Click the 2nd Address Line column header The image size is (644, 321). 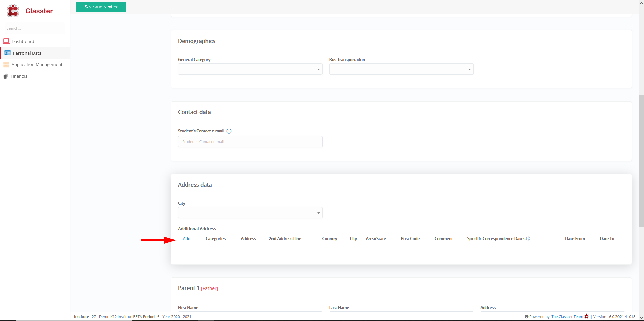click(x=285, y=239)
